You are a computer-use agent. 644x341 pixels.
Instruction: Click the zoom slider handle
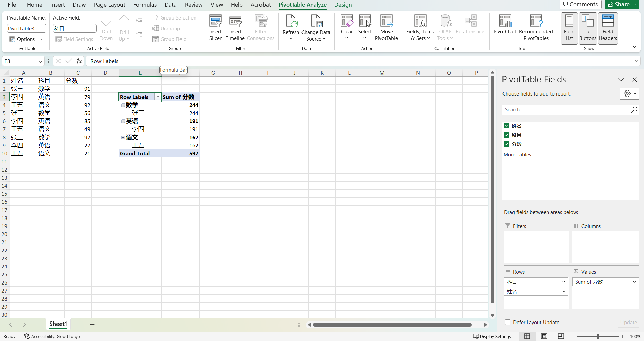pyautogui.click(x=598, y=336)
